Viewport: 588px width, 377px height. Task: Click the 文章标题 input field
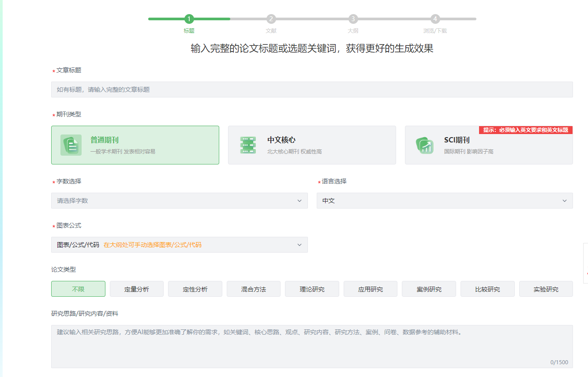pyautogui.click(x=311, y=90)
